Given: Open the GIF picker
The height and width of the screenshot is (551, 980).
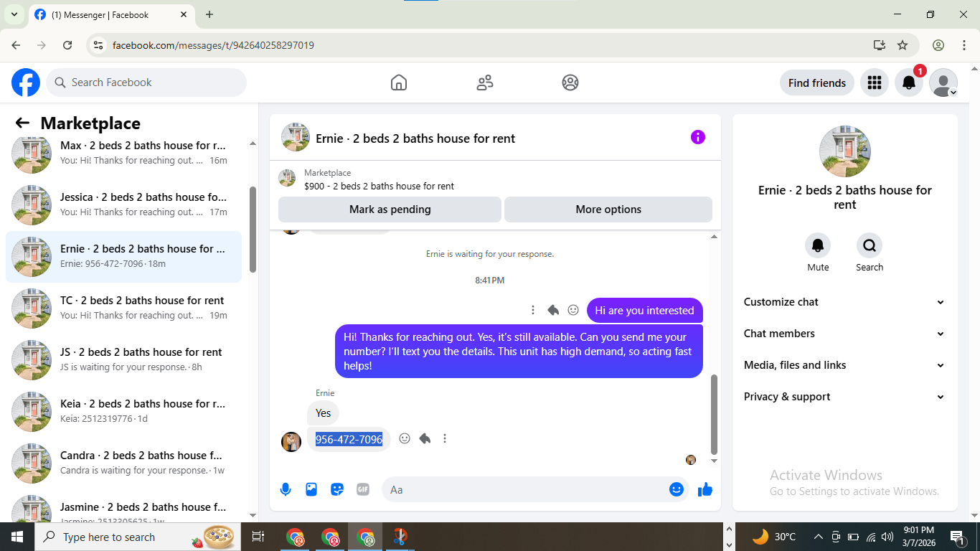Looking at the screenshot, I should point(363,489).
